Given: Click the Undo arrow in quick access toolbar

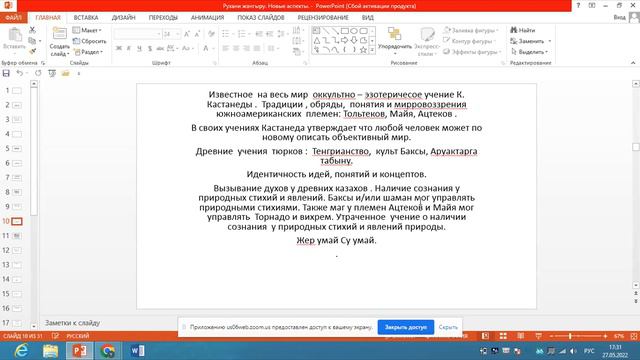Looking at the screenshot, I should pyautogui.click(x=19, y=73).
